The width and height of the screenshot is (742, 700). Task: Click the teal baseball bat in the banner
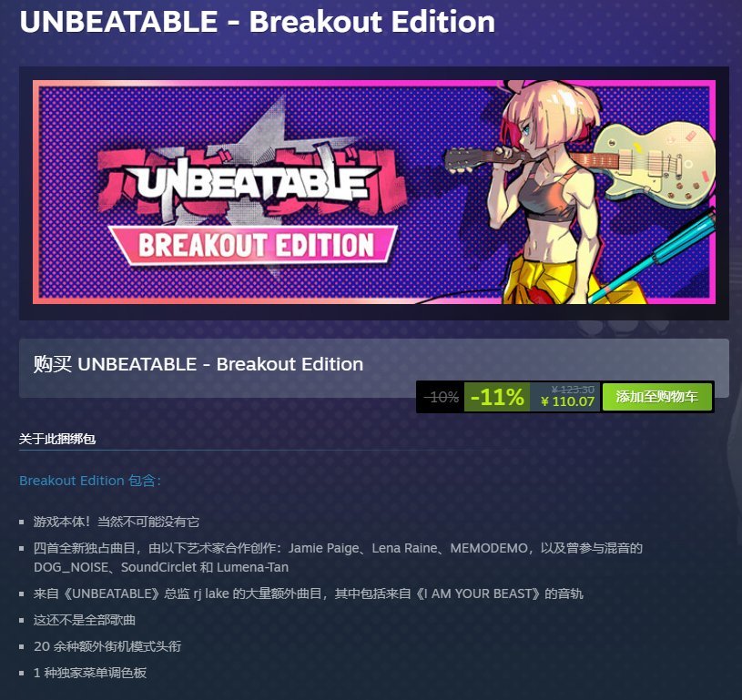pyautogui.click(x=653, y=256)
